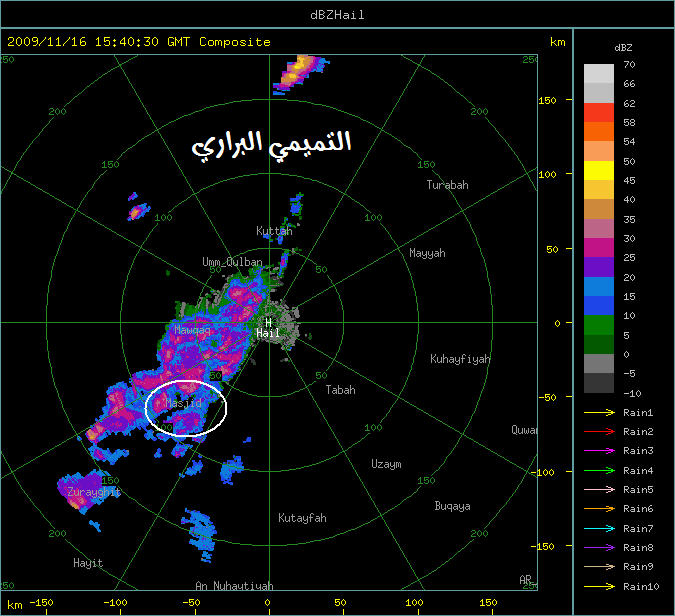Click the light blue 15-20 dBZ legend swatch
The image size is (675, 616).
(599, 286)
